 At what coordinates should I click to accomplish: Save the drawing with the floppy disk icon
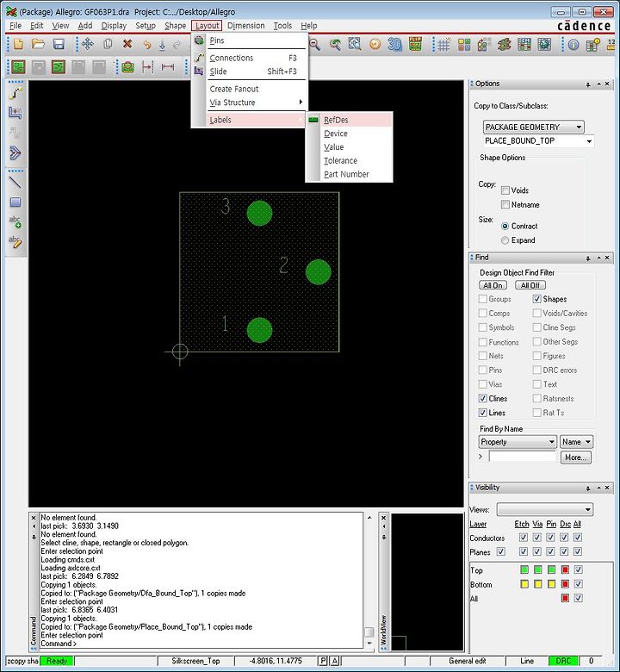pos(59,44)
